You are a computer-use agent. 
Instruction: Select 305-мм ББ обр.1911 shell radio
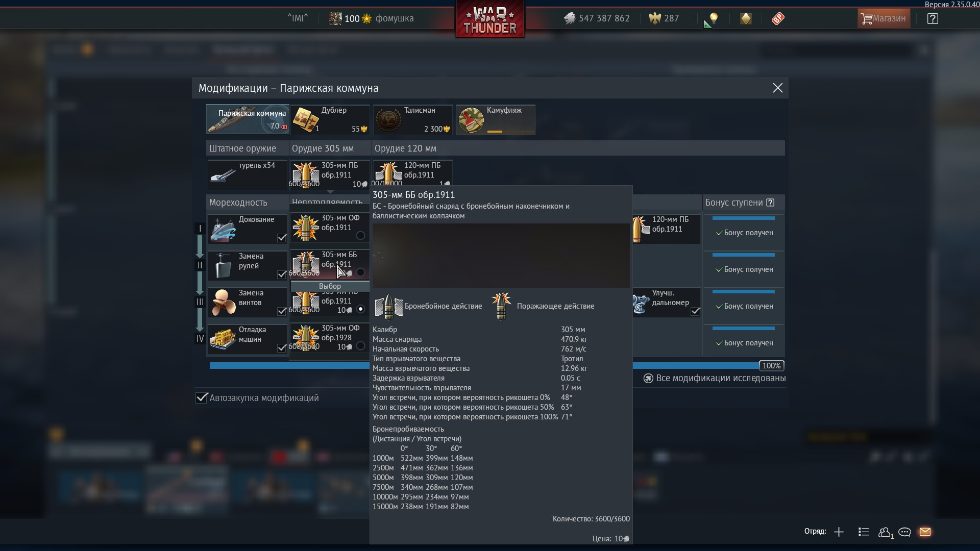[360, 272]
